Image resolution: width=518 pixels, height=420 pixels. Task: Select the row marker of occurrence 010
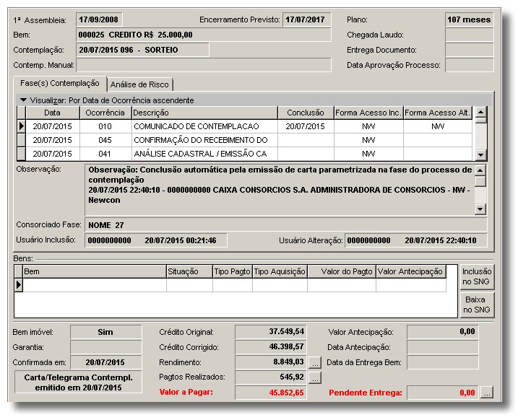pyautogui.click(x=22, y=126)
